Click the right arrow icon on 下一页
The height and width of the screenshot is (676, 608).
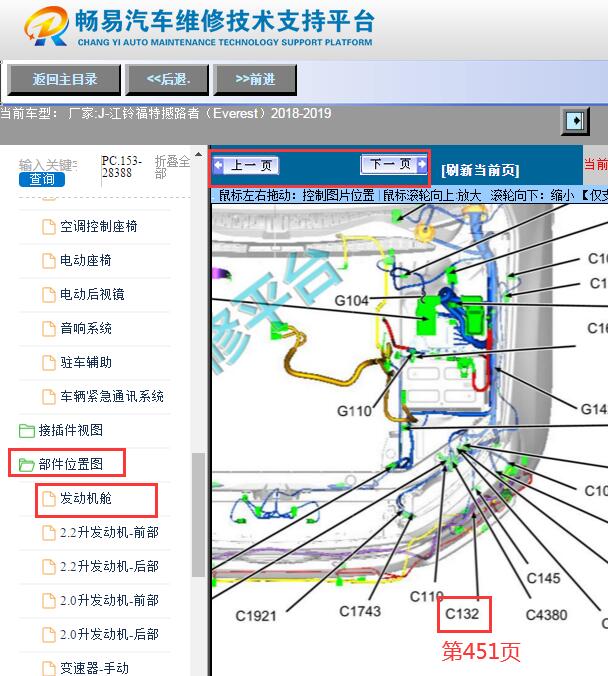coord(421,164)
